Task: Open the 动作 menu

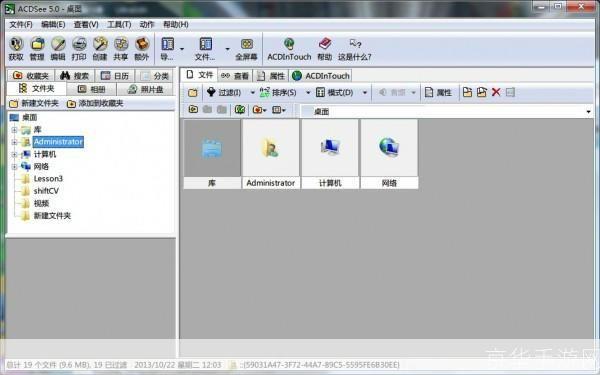Action: click(x=147, y=24)
